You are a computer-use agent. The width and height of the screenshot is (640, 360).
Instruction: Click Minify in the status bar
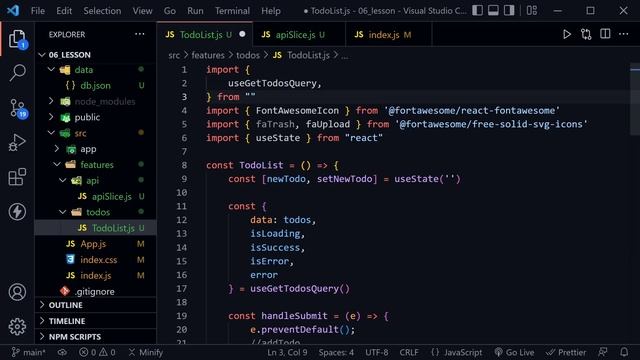(x=146, y=352)
